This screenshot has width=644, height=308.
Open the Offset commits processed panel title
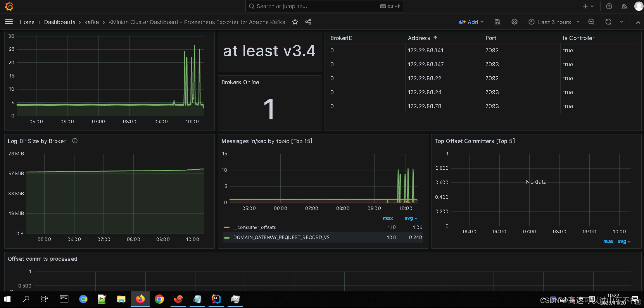click(x=43, y=259)
